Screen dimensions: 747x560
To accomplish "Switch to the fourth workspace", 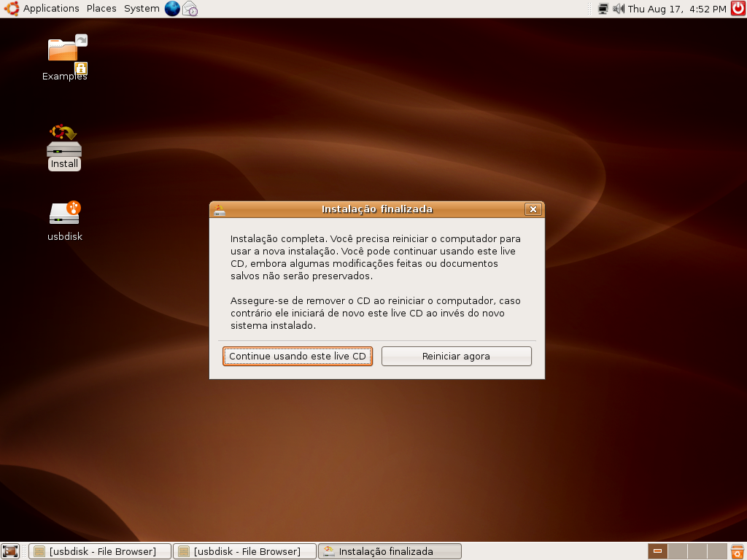I will pyautogui.click(x=717, y=551).
